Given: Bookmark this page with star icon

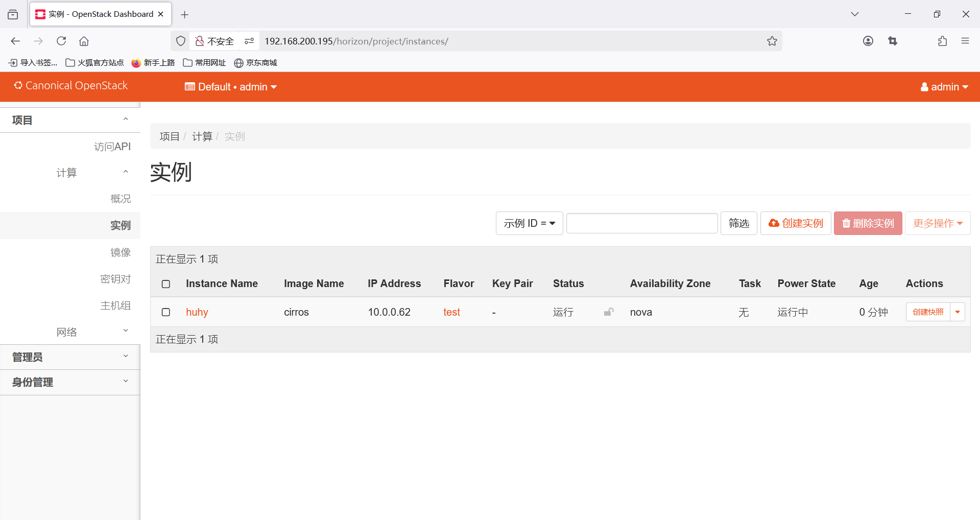Looking at the screenshot, I should (772, 41).
